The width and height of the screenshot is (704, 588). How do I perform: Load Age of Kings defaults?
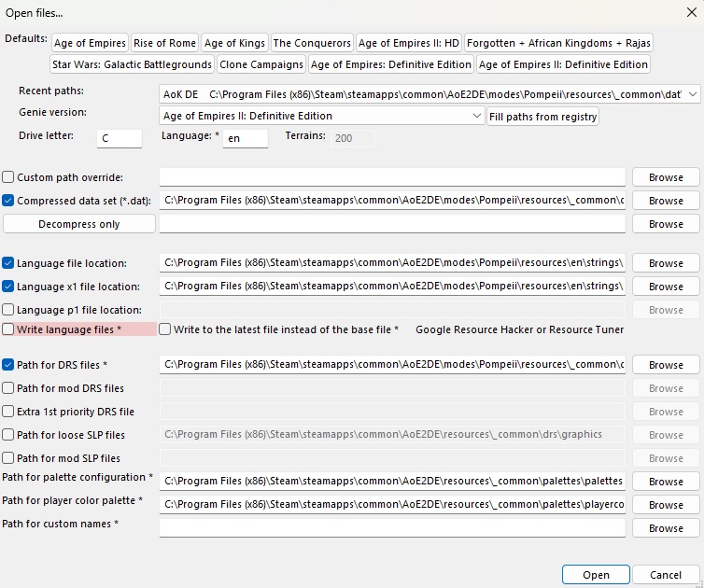click(234, 43)
